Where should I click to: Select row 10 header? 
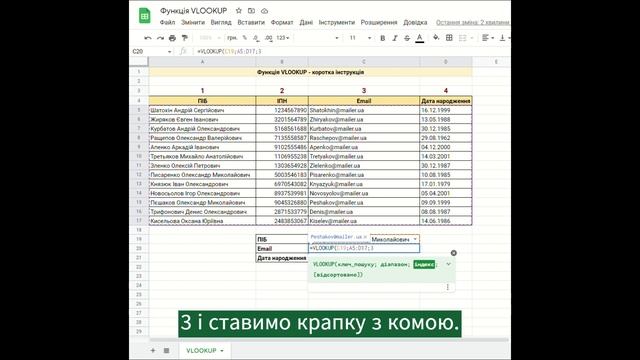click(x=139, y=156)
